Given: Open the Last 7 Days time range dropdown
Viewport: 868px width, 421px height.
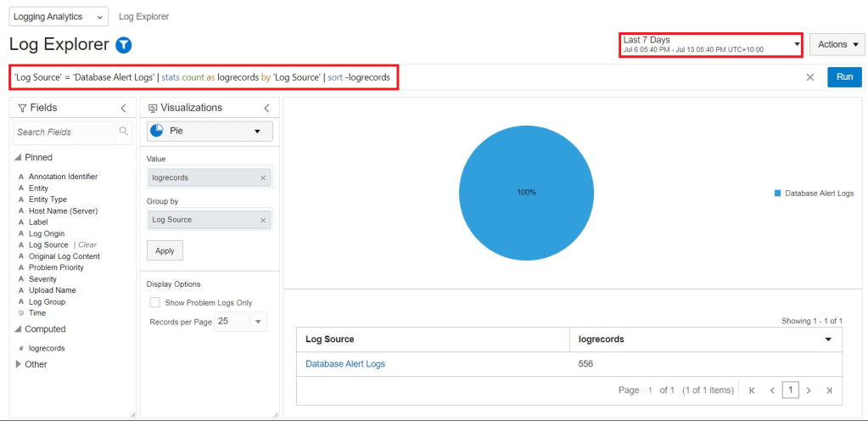Looking at the screenshot, I should coord(710,44).
